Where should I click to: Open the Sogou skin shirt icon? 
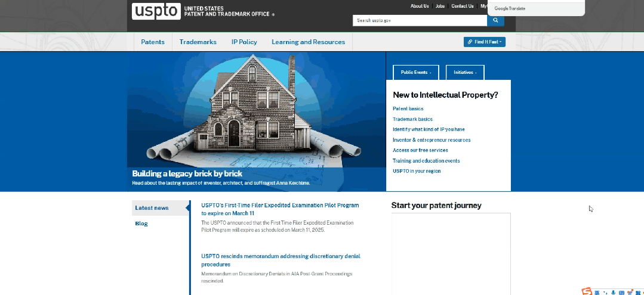point(630,293)
